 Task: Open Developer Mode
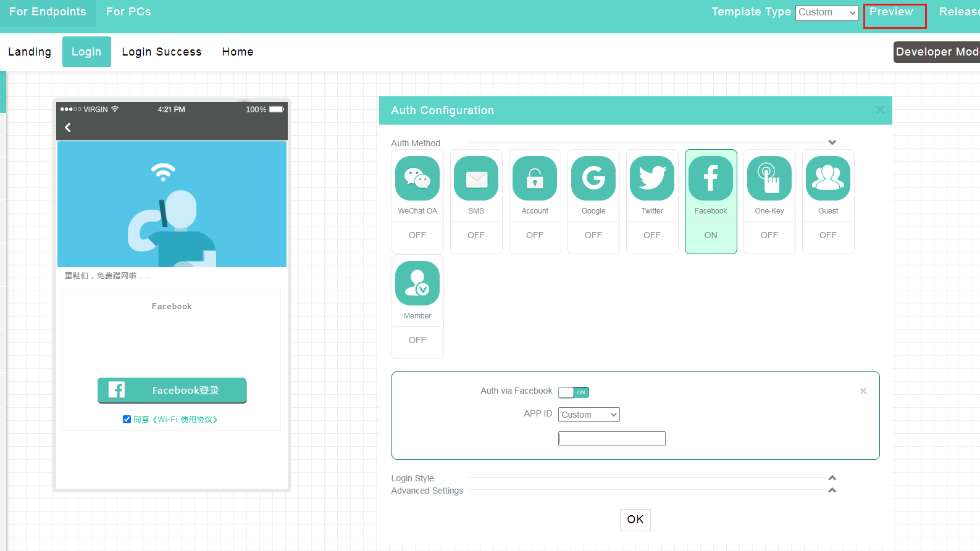pyautogui.click(x=937, y=52)
